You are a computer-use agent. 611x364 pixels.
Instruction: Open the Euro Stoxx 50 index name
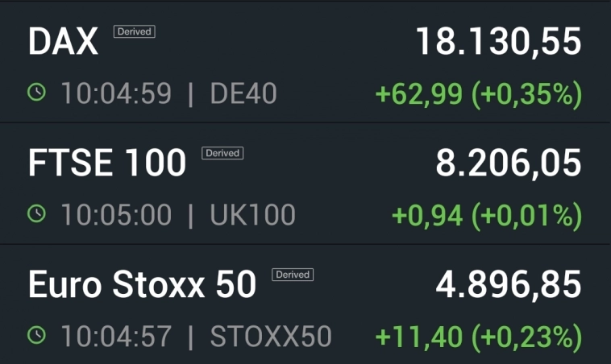click(142, 285)
